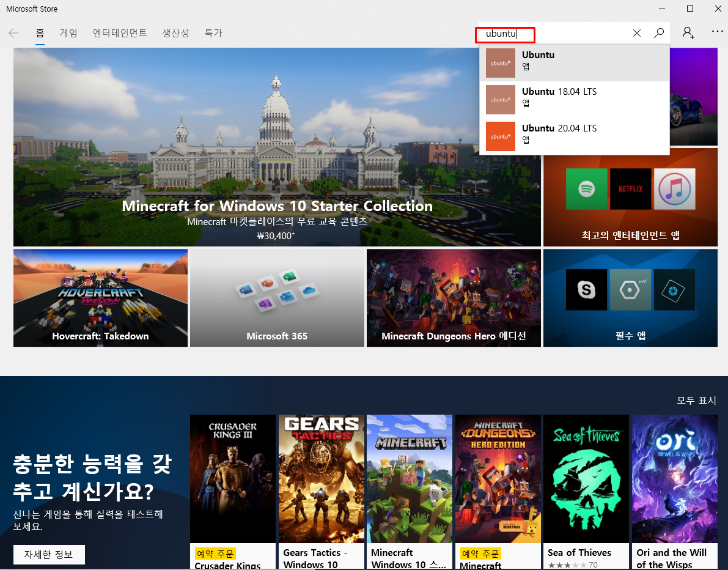Open Ori and the Will of the Wisps card
Image resolution: width=728 pixels, height=570 pixels.
coord(675,492)
